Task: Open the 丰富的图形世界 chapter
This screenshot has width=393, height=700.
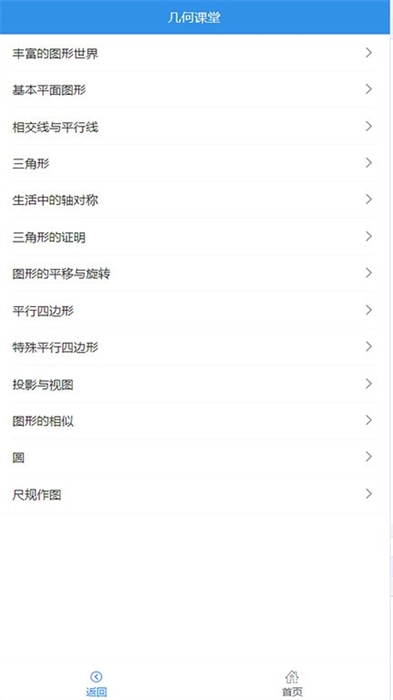Action: point(194,54)
